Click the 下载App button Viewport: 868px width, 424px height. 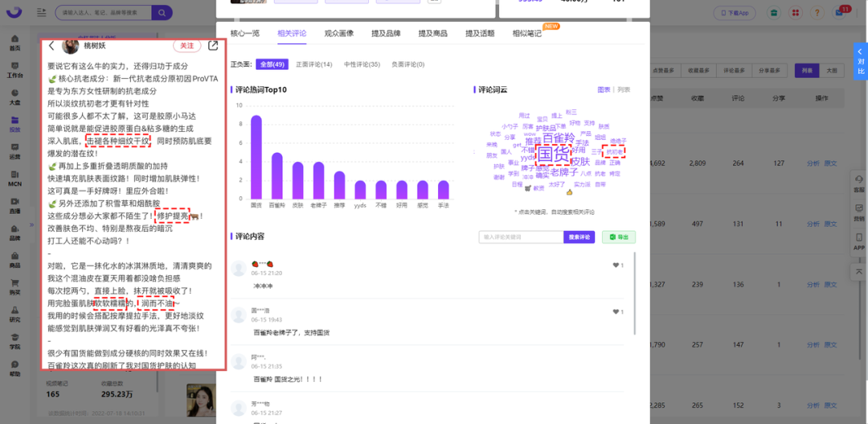[x=734, y=12]
